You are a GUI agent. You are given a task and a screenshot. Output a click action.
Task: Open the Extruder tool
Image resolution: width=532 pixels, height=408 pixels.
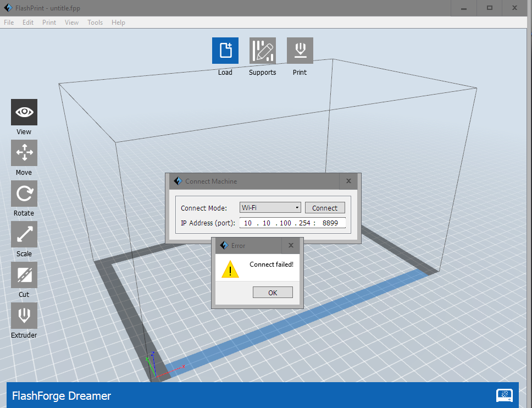tap(24, 316)
